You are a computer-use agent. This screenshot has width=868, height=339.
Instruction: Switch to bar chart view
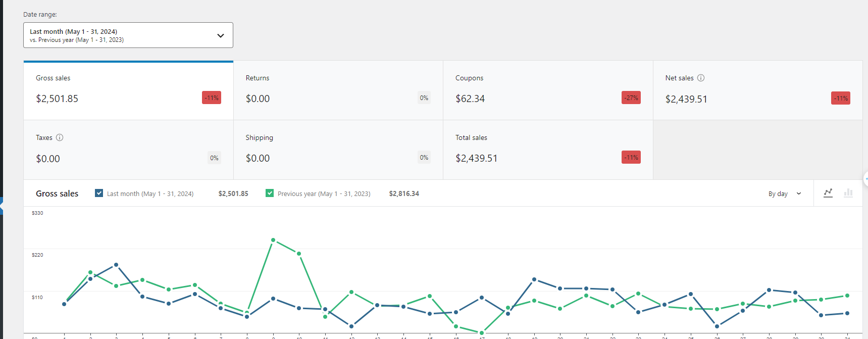coord(848,193)
